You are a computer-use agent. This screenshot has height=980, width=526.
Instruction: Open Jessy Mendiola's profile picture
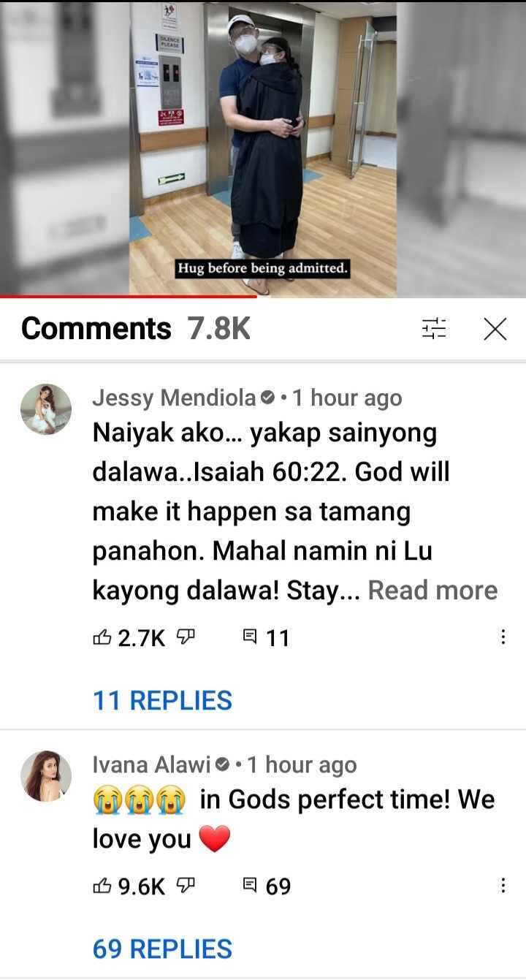tap(46, 409)
